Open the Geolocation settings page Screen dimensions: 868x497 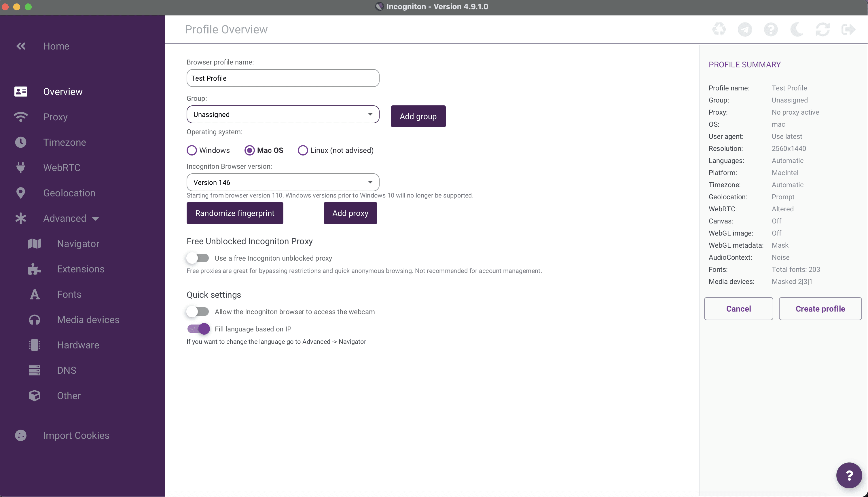coord(69,193)
